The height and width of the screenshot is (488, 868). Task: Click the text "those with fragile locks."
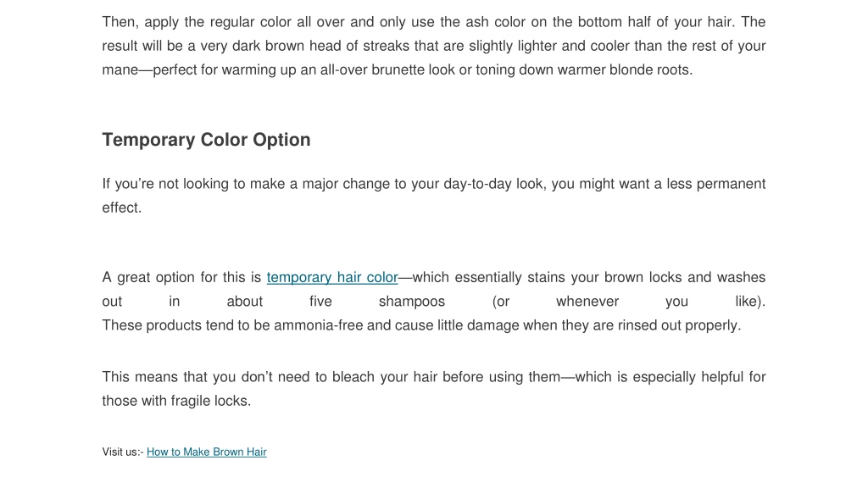coord(176,401)
